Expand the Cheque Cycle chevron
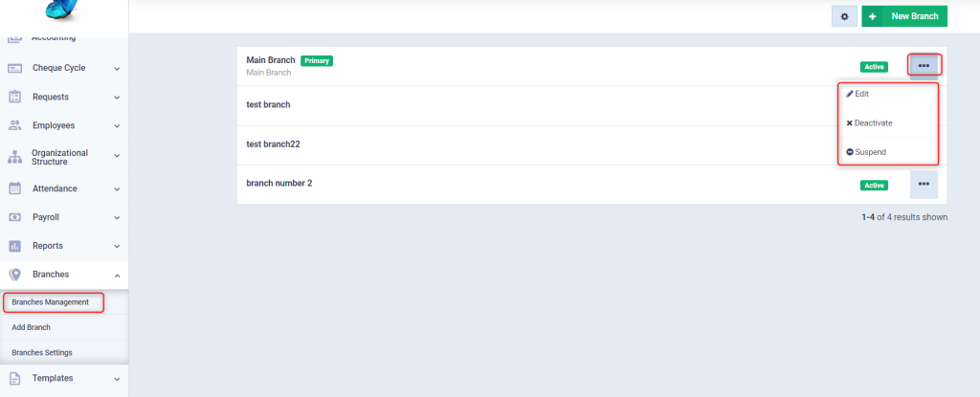 (x=117, y=69)
